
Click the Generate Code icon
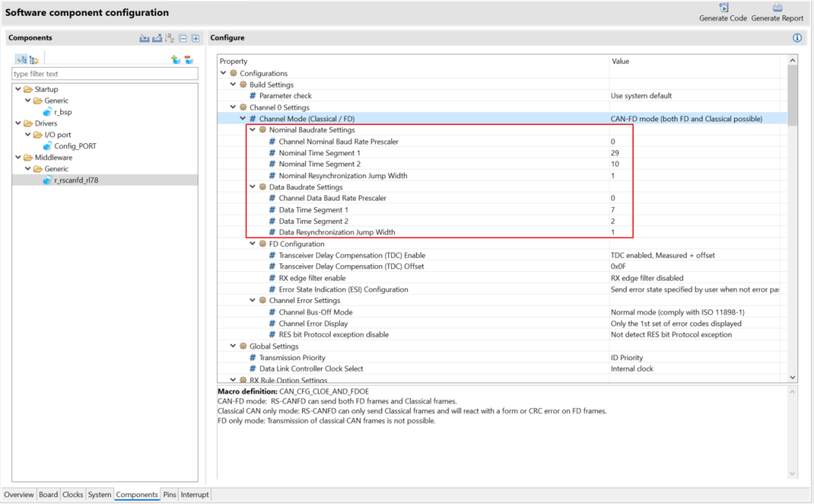[723, 8]
